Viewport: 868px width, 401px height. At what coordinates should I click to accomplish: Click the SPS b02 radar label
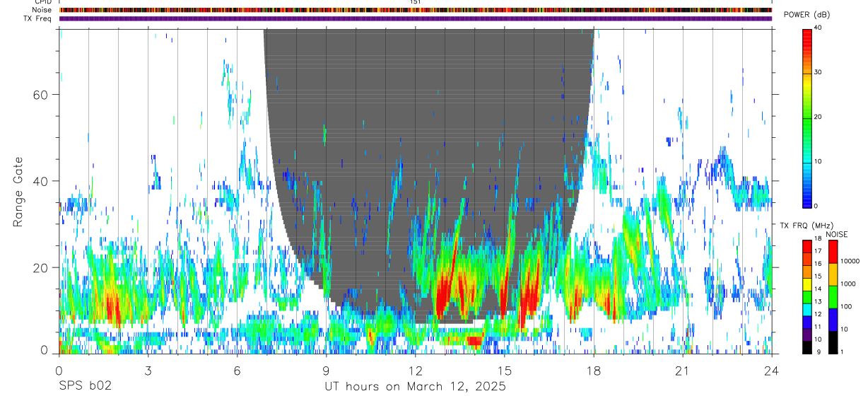(84, 387)
